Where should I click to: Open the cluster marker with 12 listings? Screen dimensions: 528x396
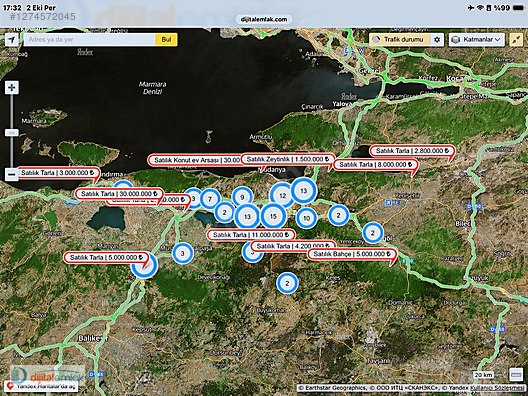[x=282, y=195]
